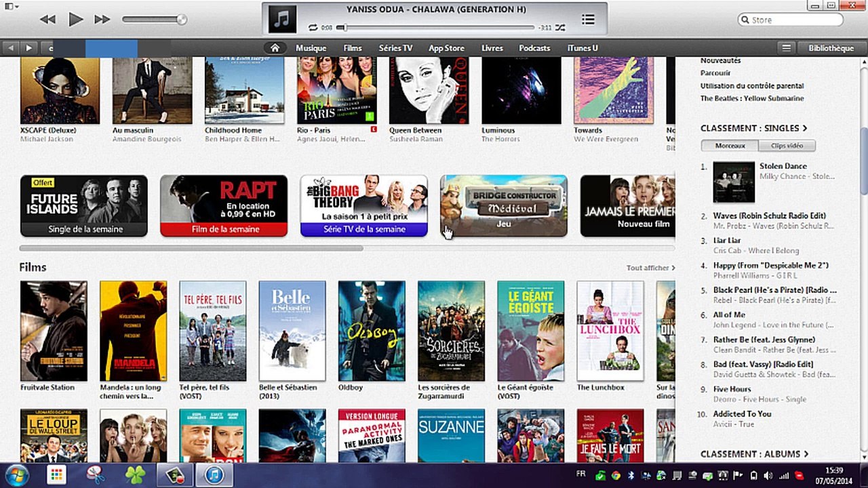
Task: Open the Luminous album by The Horrors
Action: coord(521,90)
